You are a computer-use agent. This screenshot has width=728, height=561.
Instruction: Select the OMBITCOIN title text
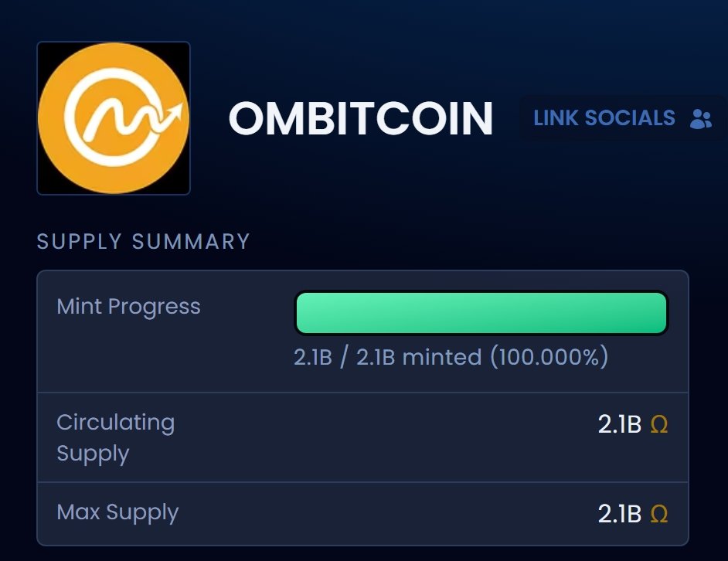click(361, 120)
